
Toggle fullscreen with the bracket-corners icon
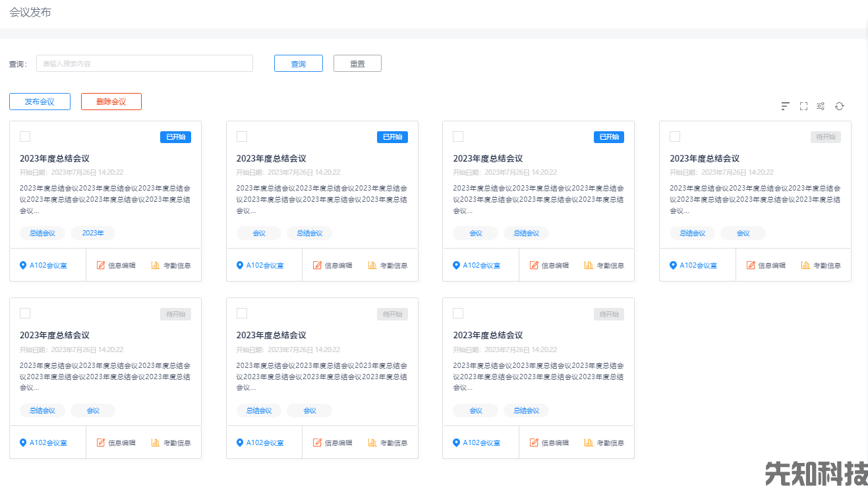tap(803, 106)
